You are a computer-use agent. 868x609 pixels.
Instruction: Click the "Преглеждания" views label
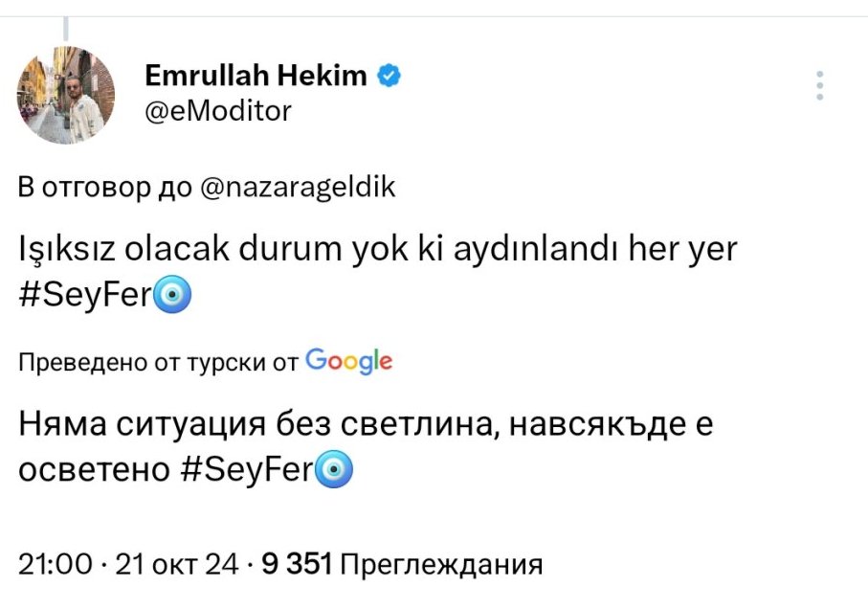click(x=441, y=564)
